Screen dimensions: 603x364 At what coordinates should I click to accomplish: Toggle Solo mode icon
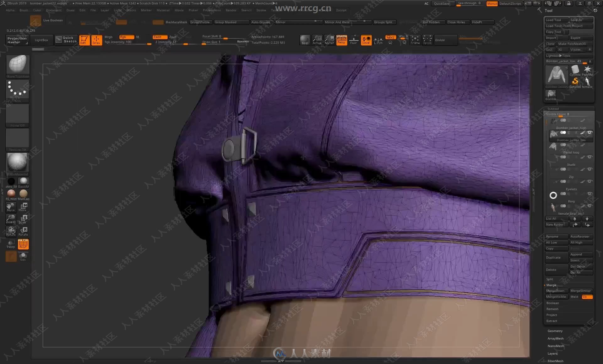[x=23, y=257]
